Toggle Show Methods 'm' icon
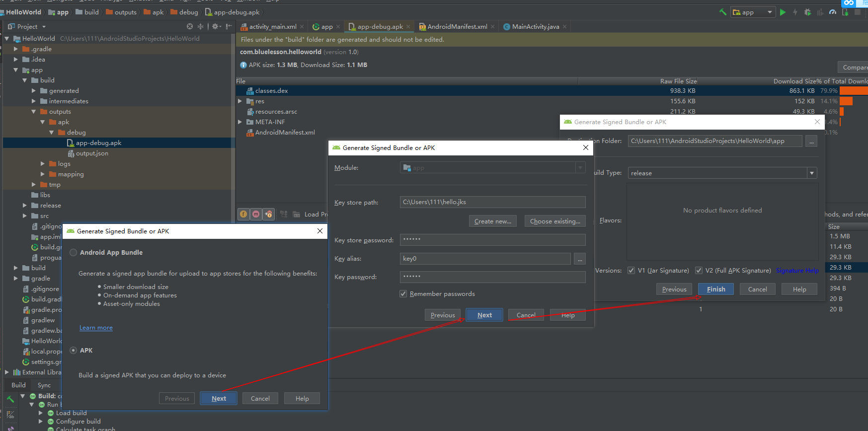This screenshot has width=868, height=431. tap(256, 214)
